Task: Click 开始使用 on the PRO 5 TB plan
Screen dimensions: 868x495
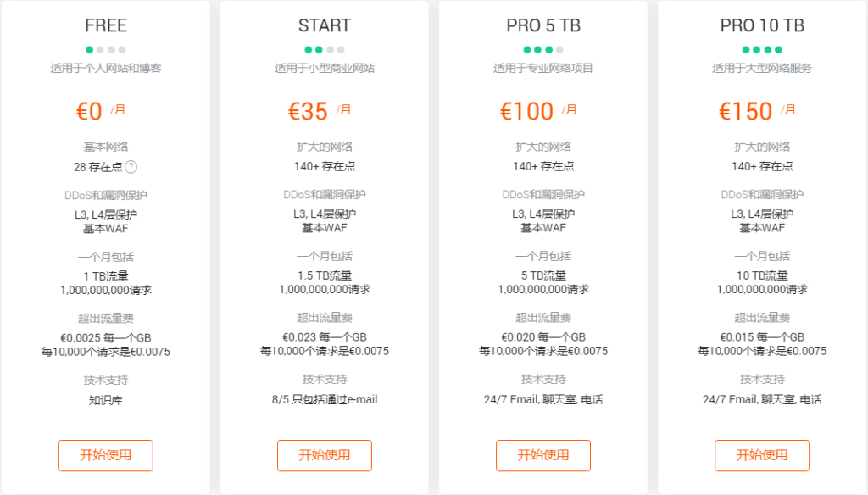Action: pyautogui.click(x=542, y=455)
